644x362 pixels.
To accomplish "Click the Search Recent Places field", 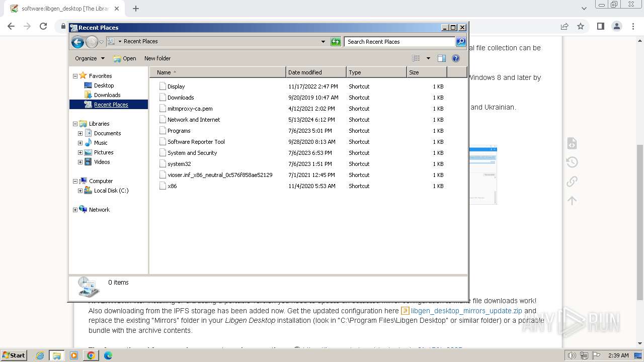I will [399, 42].
